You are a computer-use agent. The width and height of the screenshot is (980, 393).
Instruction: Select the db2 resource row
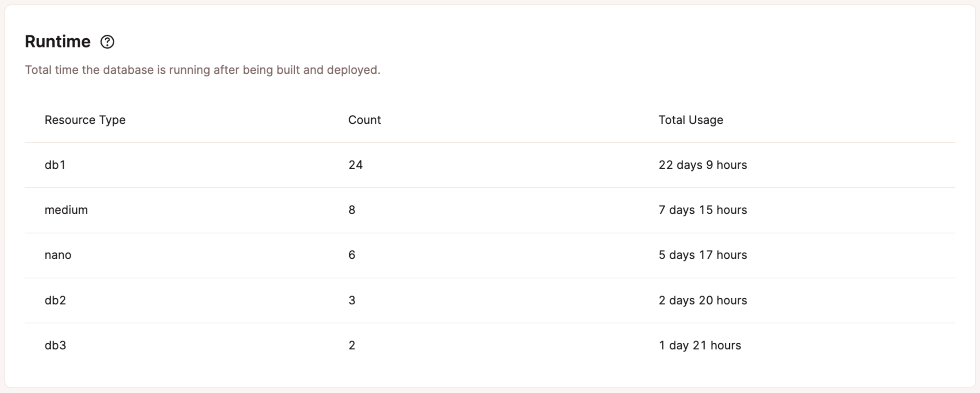[x=55, y=300]
